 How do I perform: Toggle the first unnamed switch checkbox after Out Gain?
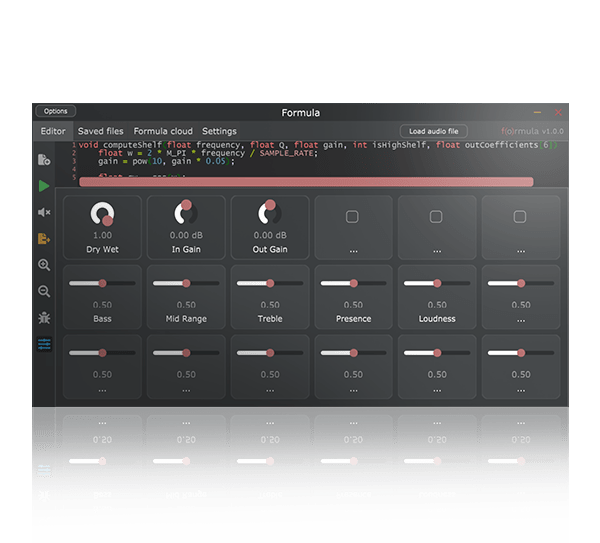coord(352,217)
